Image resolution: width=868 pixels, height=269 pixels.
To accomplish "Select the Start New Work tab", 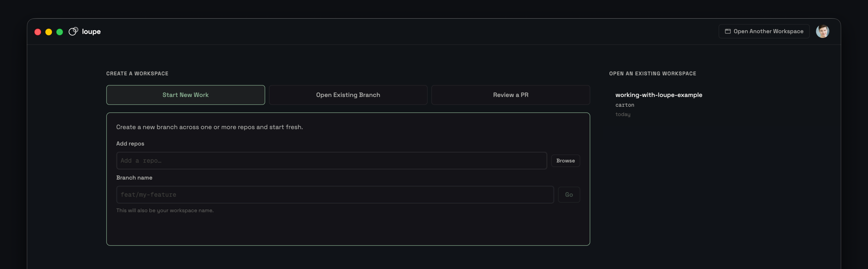I will (x=185, y=95).
